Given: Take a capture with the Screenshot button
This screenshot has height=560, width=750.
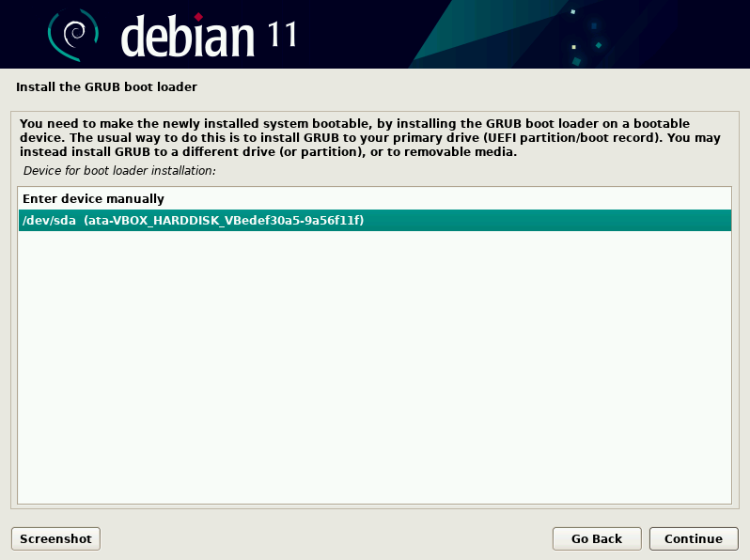Looking at the screenshot, I should tap(55, 538).
